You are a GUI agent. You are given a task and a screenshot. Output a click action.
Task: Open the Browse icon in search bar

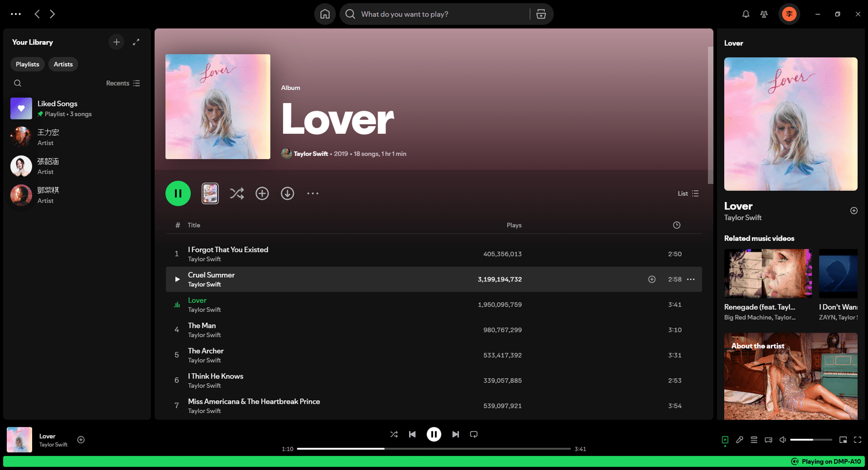(x=541, y=14)
